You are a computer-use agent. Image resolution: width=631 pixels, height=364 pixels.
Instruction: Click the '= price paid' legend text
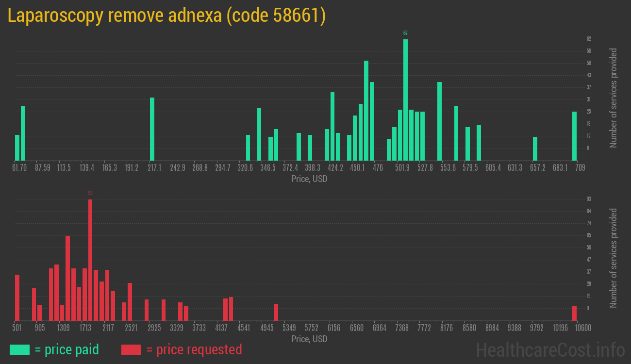click(67, 349)
